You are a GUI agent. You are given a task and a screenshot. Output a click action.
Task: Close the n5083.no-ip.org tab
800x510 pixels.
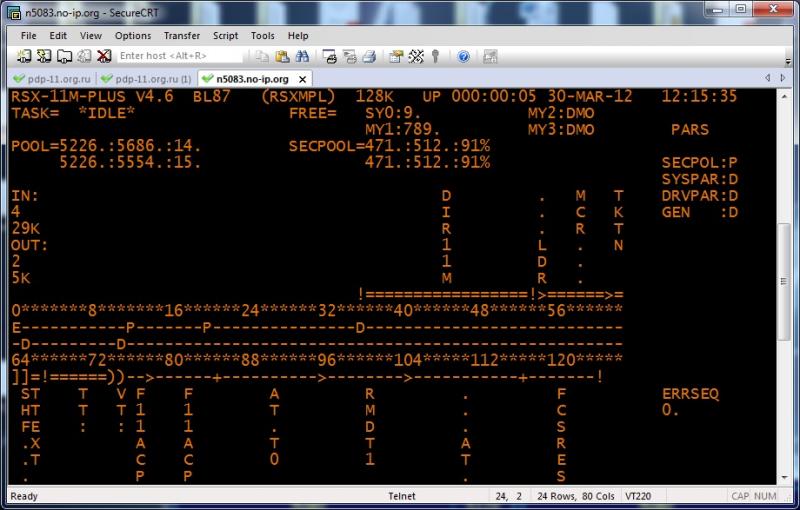303,78
